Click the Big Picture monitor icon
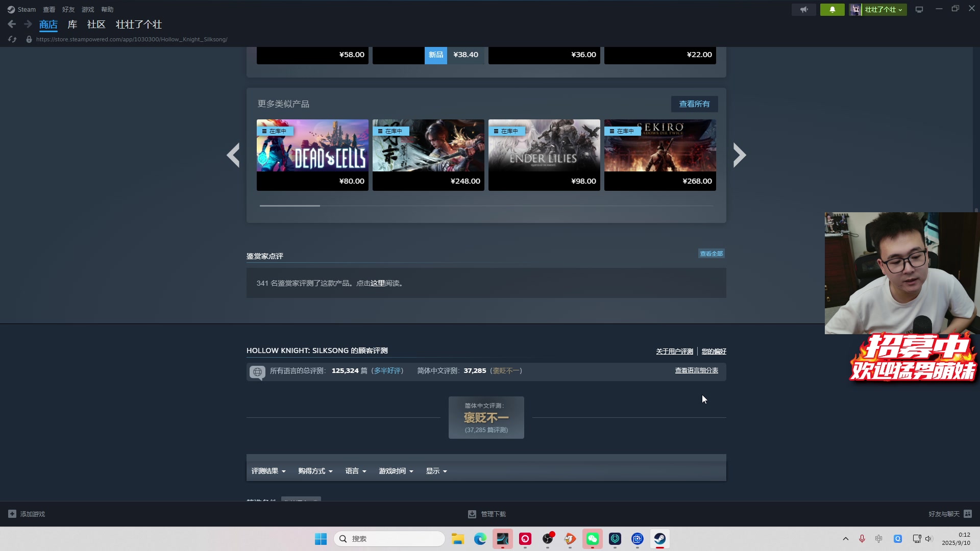 919,10
